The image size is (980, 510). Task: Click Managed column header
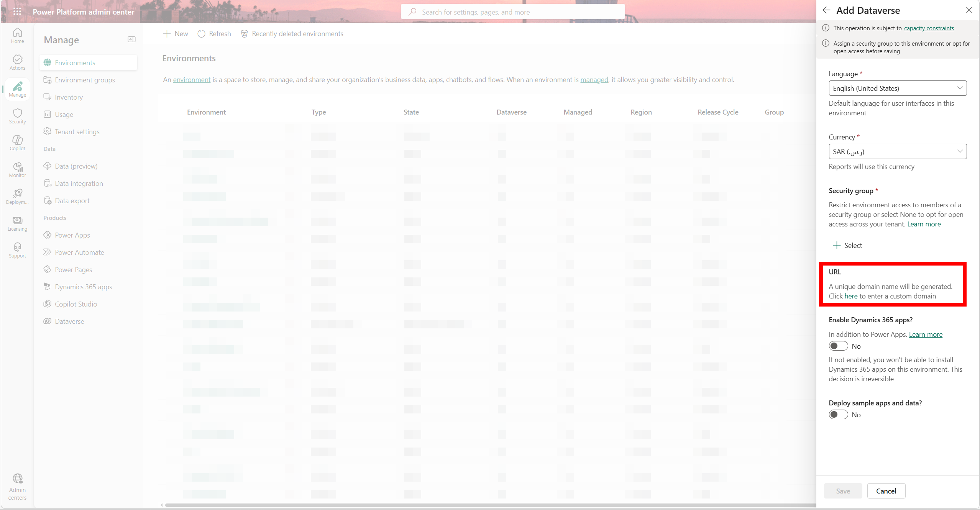(578, 112)
